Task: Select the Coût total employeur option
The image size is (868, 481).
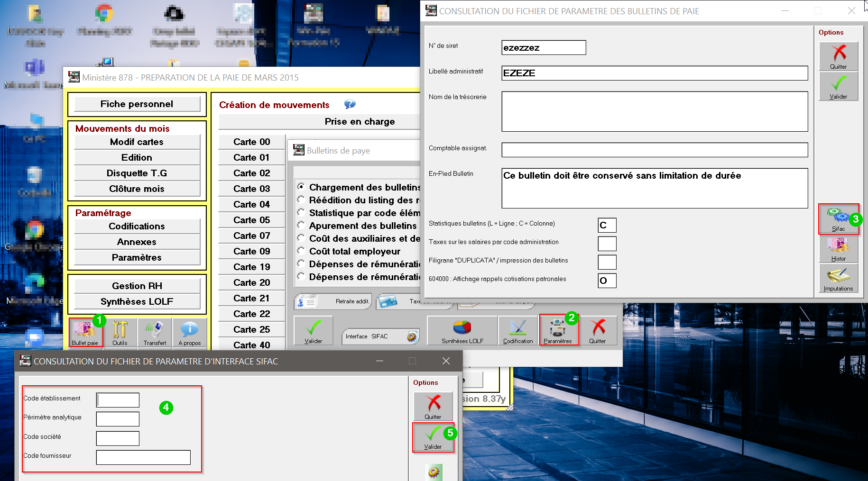Action: [301, 251]
